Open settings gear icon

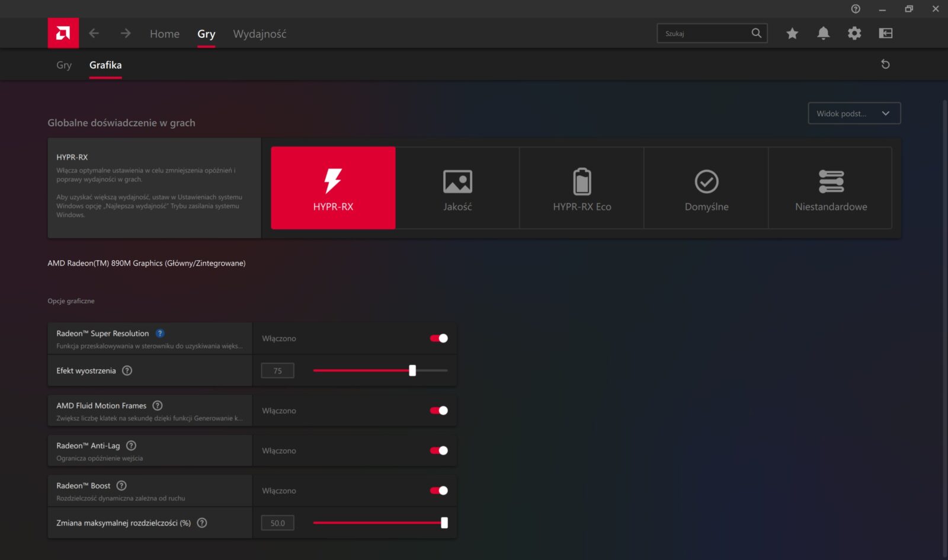[x=854, y=33]
